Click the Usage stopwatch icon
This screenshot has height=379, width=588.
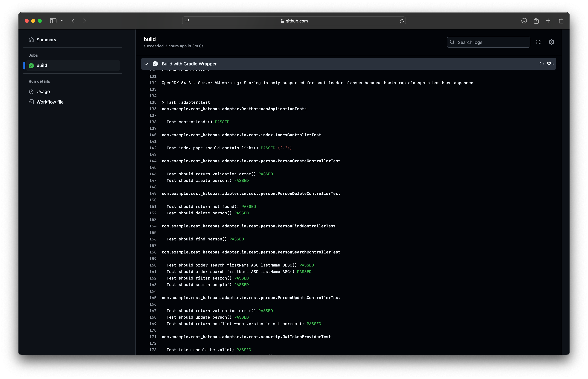(x=31, y=91)
